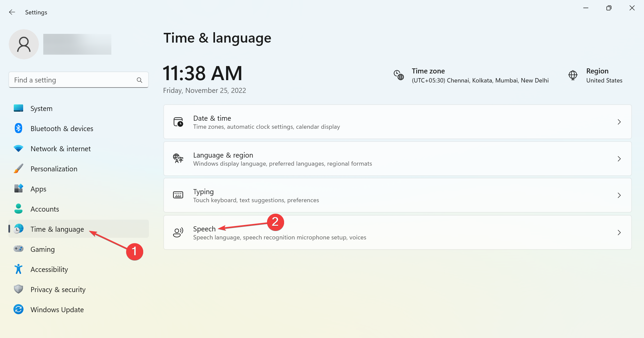Image resolution: width=644 pixels, height=338 pixels.
Task: Expand the Typing chevron
Action: point(619,195)
